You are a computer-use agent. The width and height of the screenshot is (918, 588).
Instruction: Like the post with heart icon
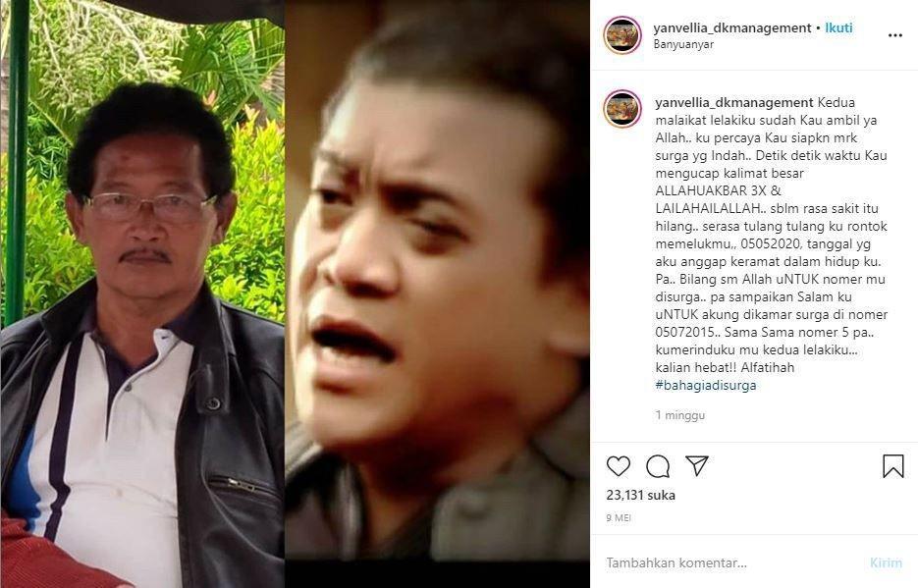click(619, 466)
